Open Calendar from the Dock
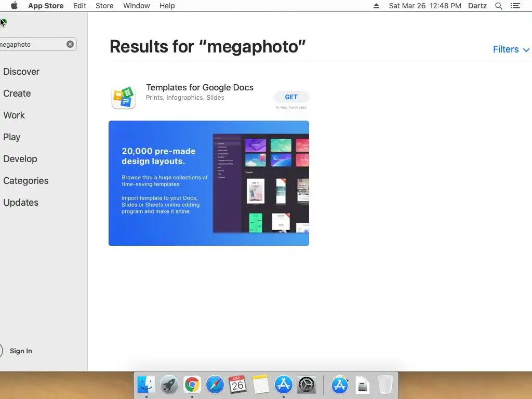Viewport: 532px width, 399px height. [x=237, y=385]
